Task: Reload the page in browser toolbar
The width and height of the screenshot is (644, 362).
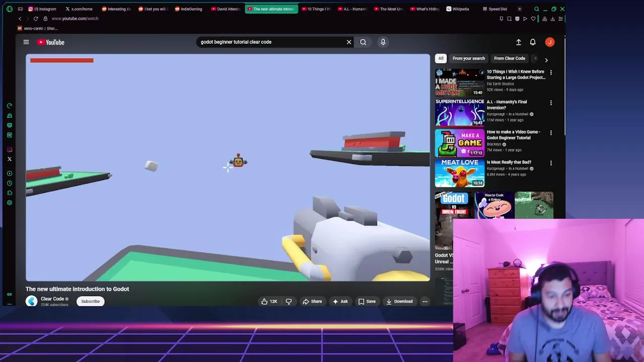Action: click(x=36, y=19)
